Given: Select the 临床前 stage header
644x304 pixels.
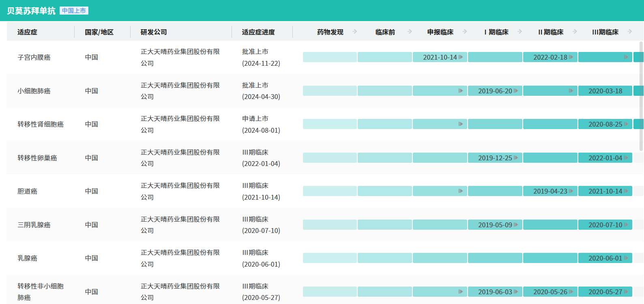Looking at the screenshot, I should coord(385,32).
